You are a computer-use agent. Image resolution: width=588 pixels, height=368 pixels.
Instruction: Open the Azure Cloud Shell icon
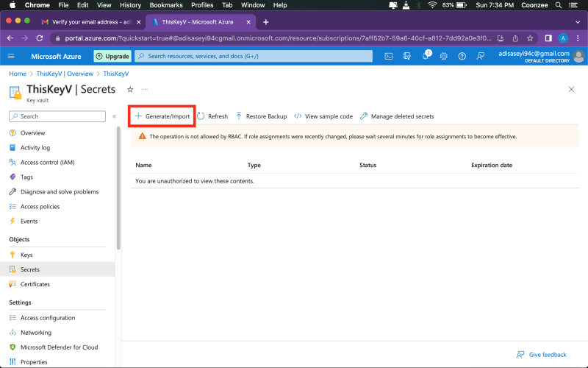[389, 57]
